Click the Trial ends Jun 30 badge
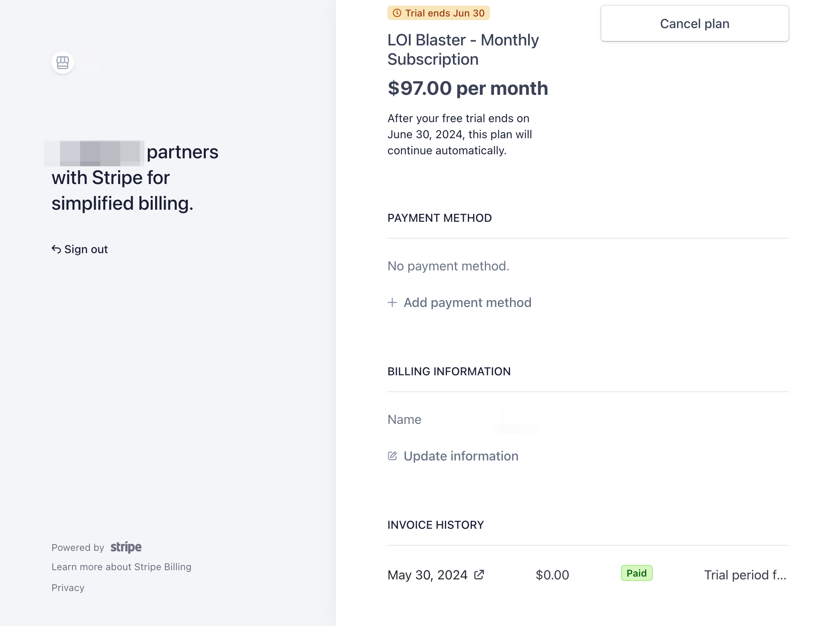Image resolution: width=840 pixels, height=626 pixels. 438,13
